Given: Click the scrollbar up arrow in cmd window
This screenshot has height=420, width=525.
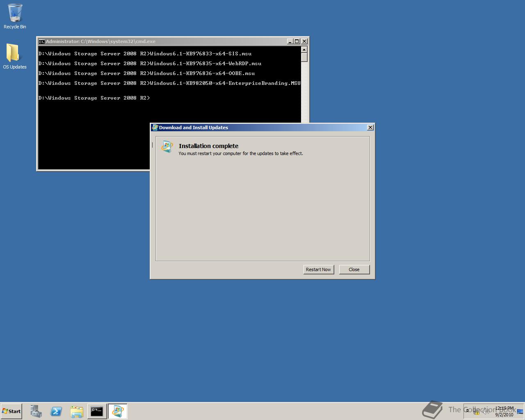Looking at the screenshot, I should 304,49.
